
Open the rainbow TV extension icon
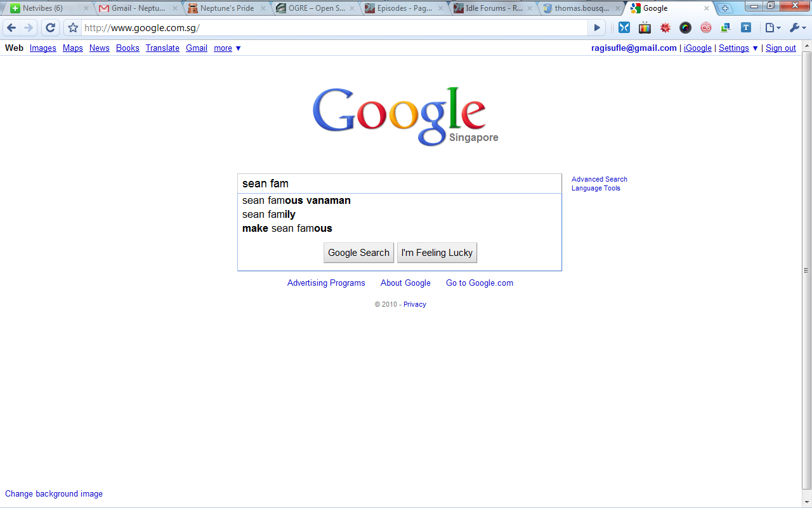click(x=645, y=28)
